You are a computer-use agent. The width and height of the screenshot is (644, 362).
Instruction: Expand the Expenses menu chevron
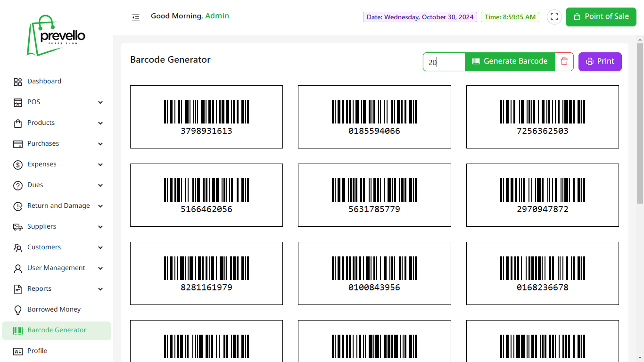[100, 165]
